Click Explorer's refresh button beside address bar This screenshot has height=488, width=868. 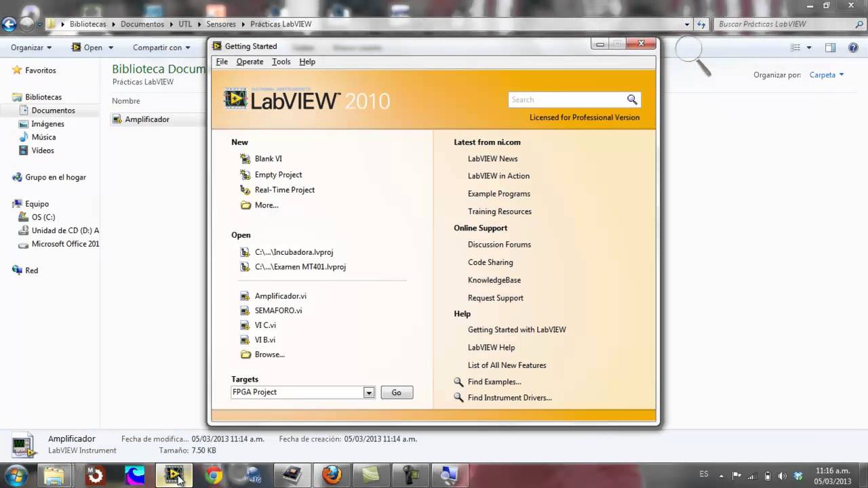point(702,24)
